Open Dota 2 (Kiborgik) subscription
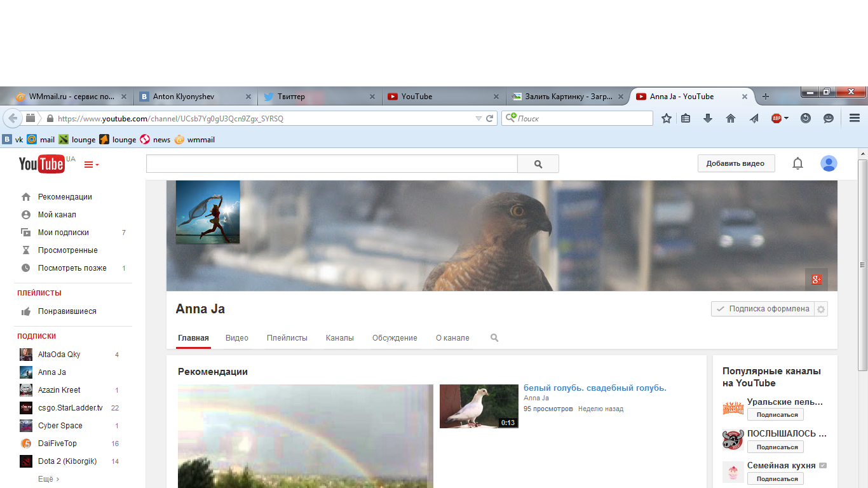This screenshot has width=868, height=488. [67, 461]
